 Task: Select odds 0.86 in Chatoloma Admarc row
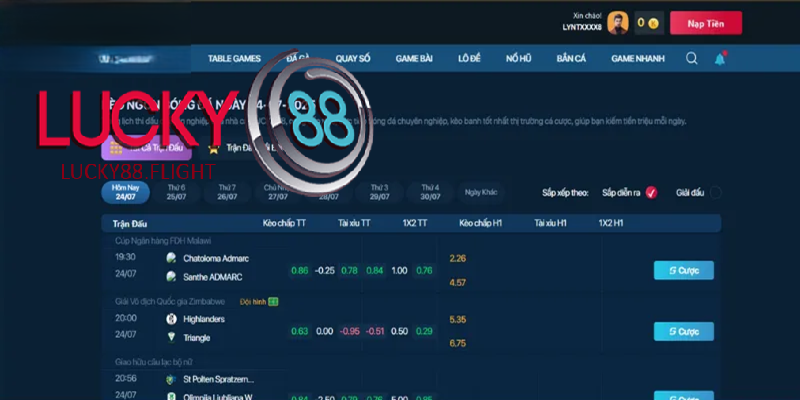pyautogui.click(x=299, y=270)
